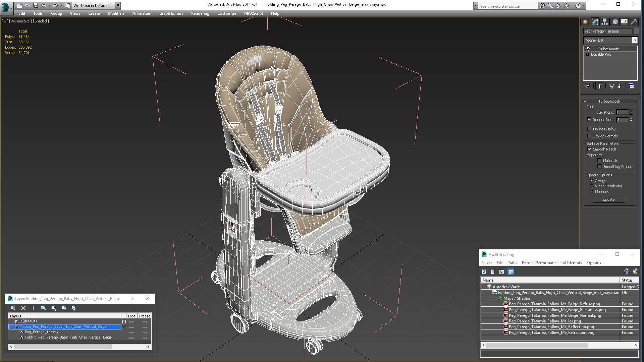The image size is (644, 362).
Task: Open the Modifier List dropdown
Action: [x=635, y=40]
